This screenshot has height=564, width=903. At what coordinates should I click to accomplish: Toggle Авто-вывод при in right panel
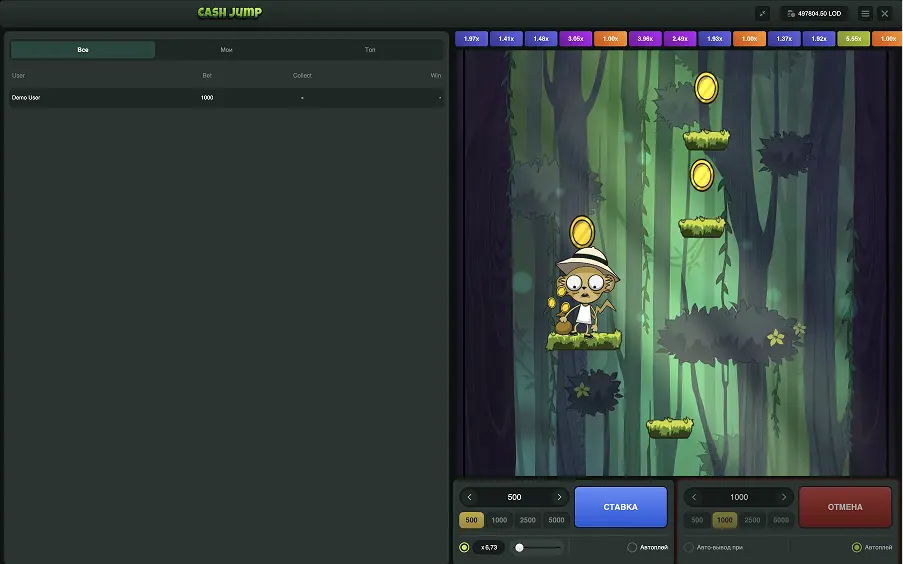coord(689,547)
